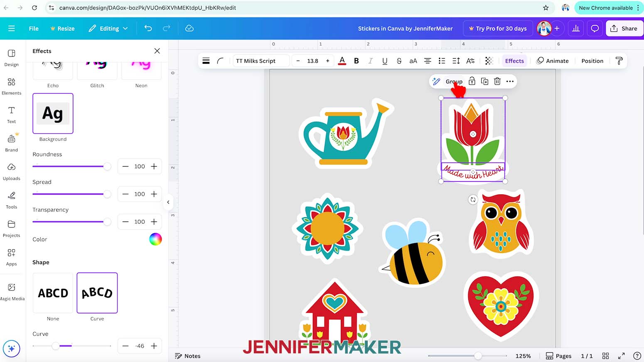Open the Editing mode dropdown
Image resolution: width=644 pixels, height=362 pixels.
click(x=108, y=29)
